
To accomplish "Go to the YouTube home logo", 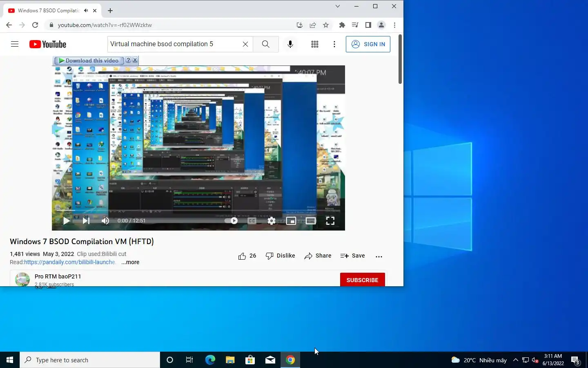I will click(48, 44).
